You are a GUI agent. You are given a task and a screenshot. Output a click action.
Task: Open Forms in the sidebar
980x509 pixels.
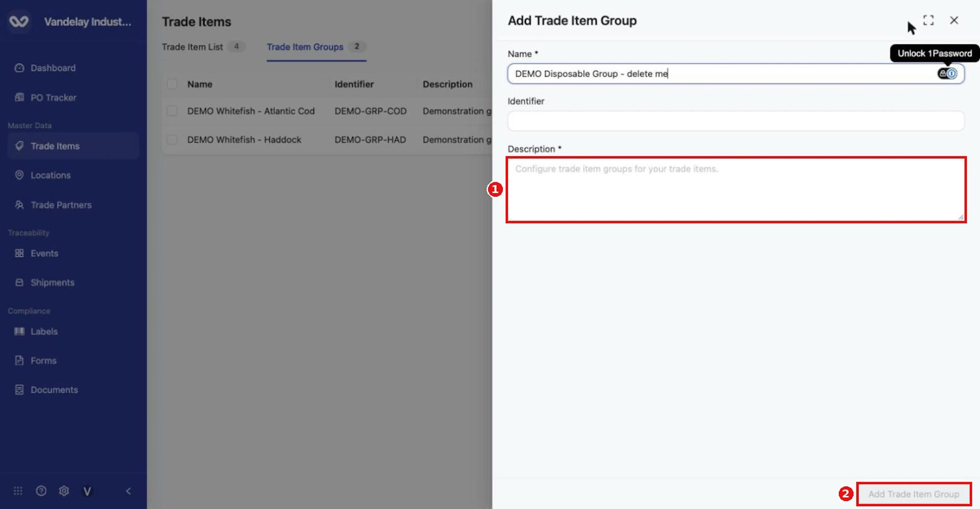(x=73, y=361)
